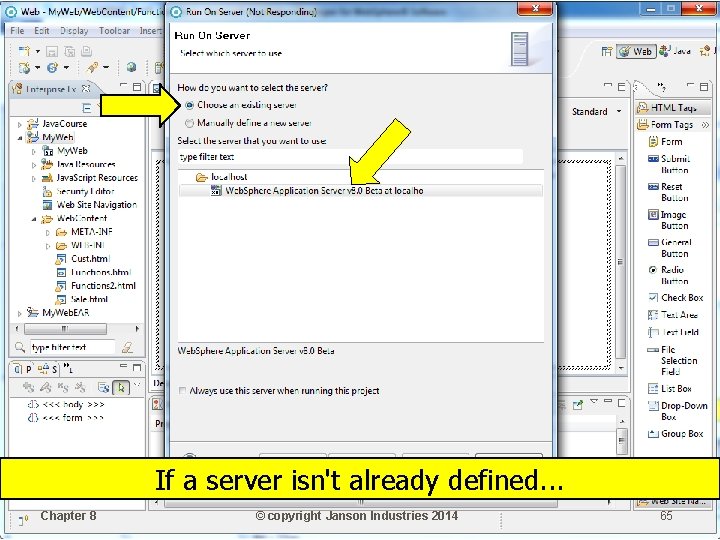Enable 'Always use this server when running this project'
Image resolution: width=720 pixels, height=540 pixels.
pos(182,391)
